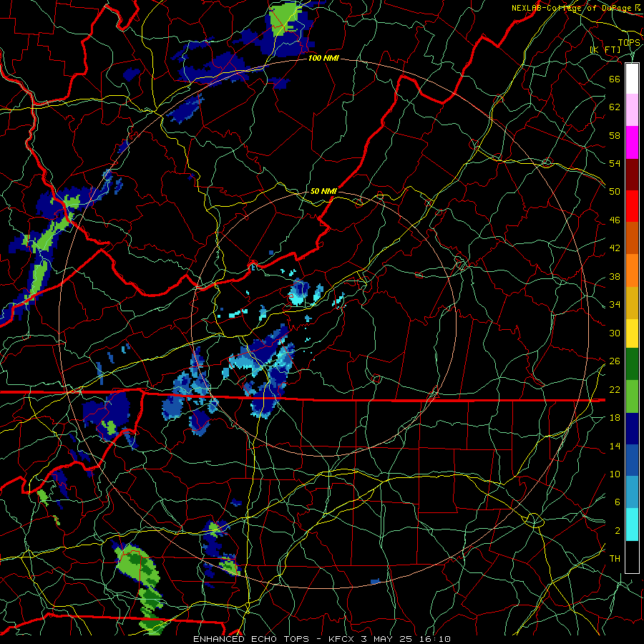Viewport: 644px width, 644px height.
Task: Click the magenta legend swatch
Action: [632, 142]
